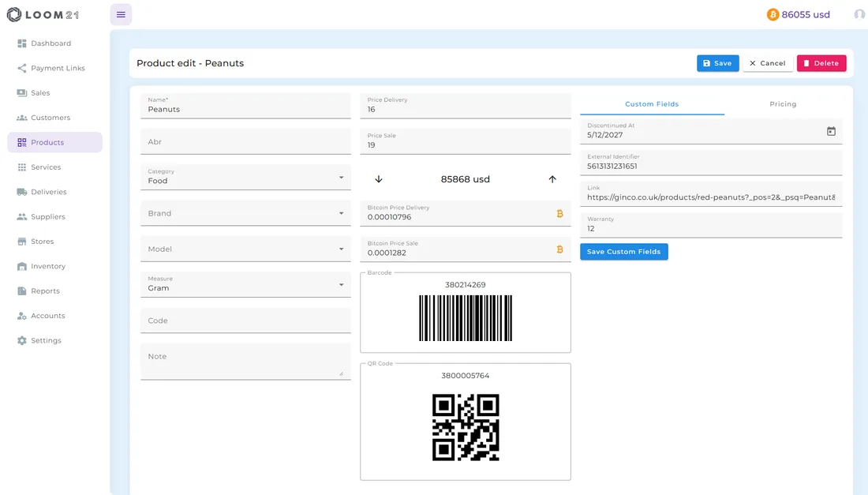Open Dashboard from the sidebar
This screenshot has height=495, width=868.
tap(54, 43)
